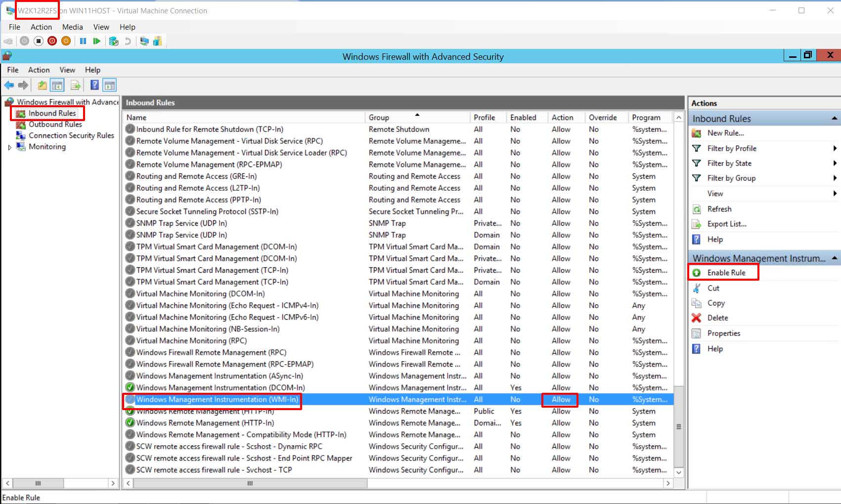Reset the VM using the green play icon
Viewport: 841px width, 504px height.
pos(97,41)
